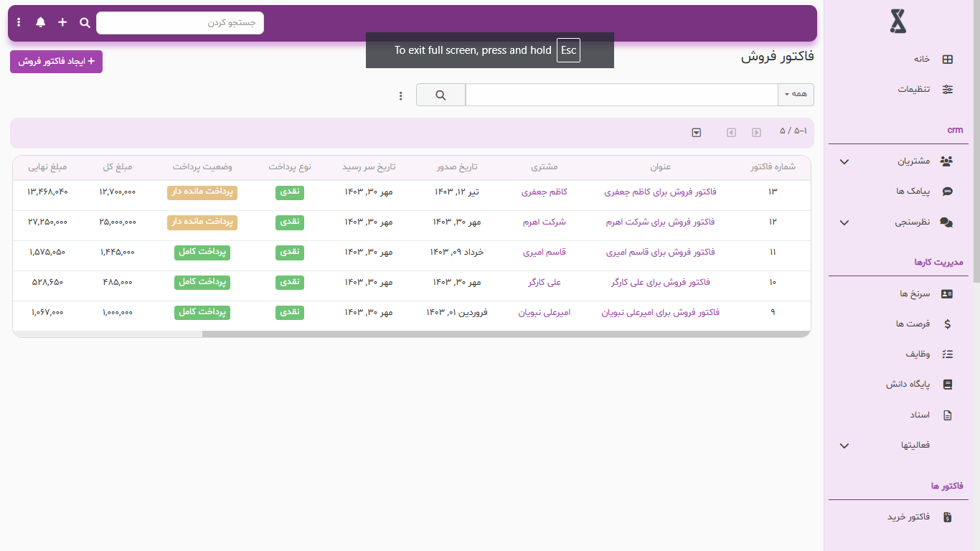Click the مشتری column header
Image resolution: width=980 pixels, height=551 pixels.
click(x=545, y=167)
